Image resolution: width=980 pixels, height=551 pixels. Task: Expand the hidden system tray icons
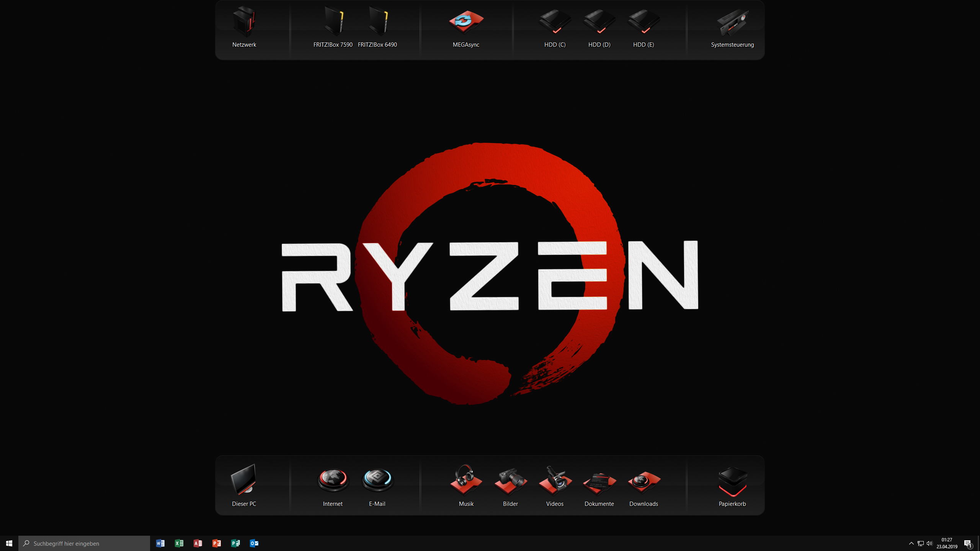coord(911,543)
